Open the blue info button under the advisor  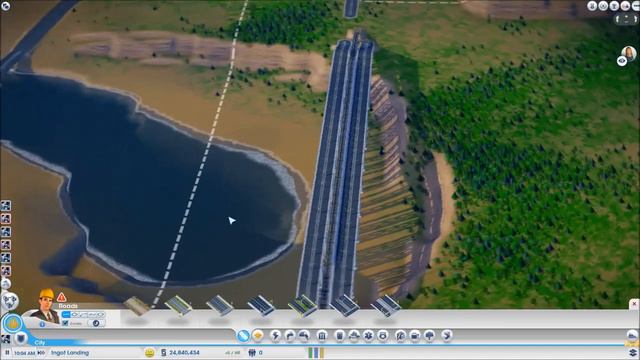42,324
